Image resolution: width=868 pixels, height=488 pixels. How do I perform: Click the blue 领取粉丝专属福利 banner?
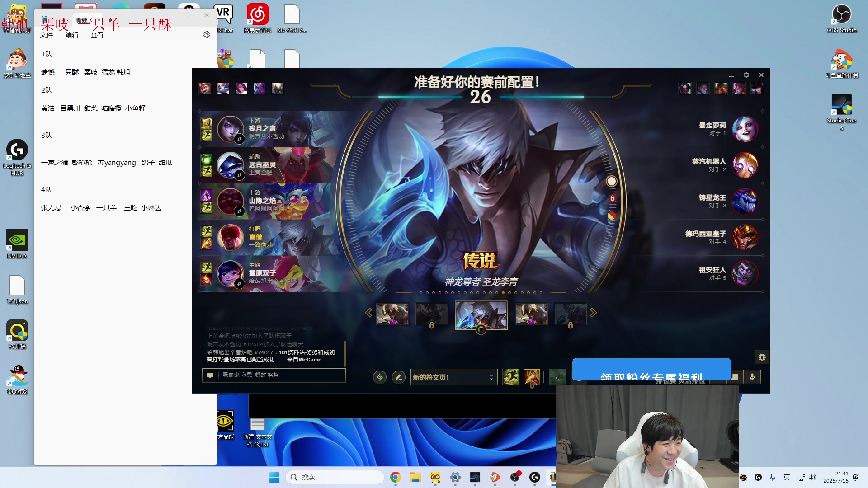651,370
